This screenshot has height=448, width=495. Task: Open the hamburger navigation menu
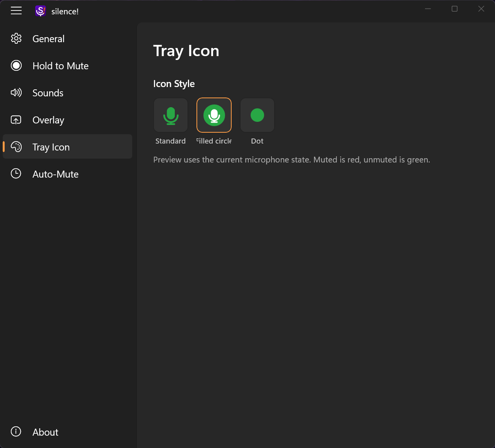(x=16, y=11)
